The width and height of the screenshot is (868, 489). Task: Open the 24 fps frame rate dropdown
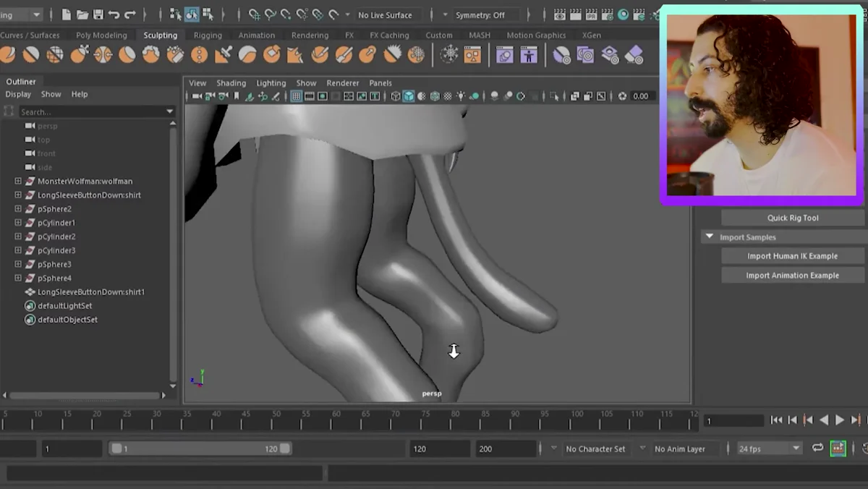(x=769, y=448)
